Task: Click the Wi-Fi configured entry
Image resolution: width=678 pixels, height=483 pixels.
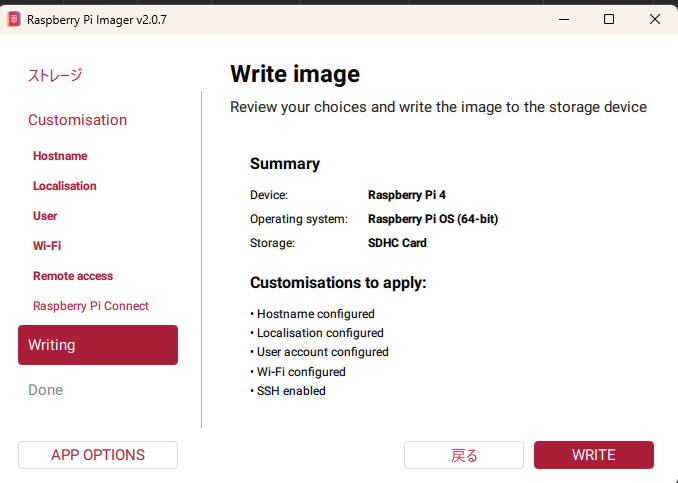Action: (x=298, y=372)
